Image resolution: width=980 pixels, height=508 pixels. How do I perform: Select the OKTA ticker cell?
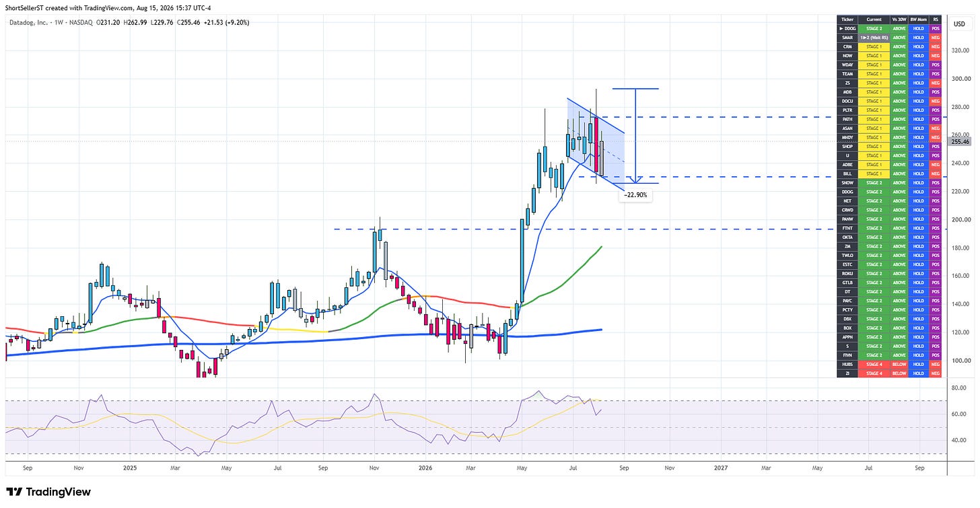coord(847,238)
